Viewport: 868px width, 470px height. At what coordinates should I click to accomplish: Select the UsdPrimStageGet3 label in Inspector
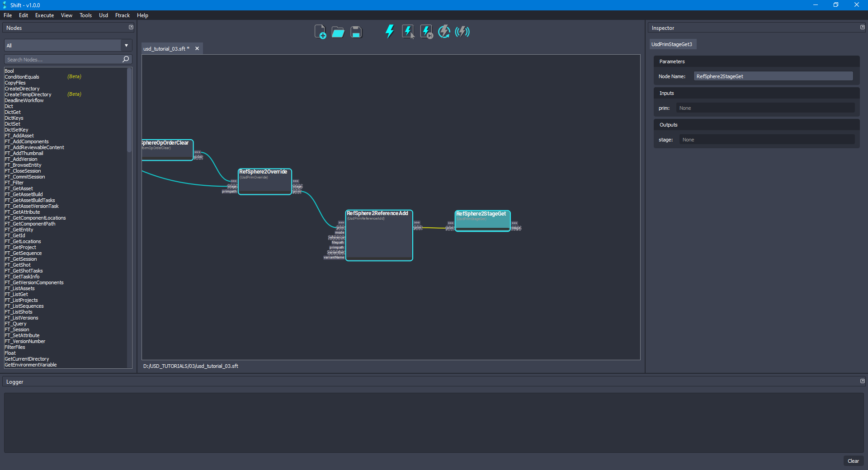click(x=672, y=44)
